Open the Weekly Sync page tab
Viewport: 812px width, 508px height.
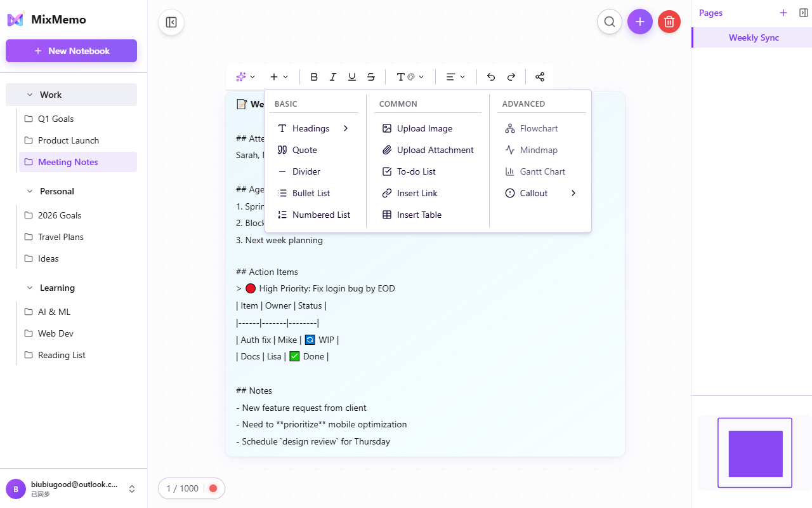coord(753,37)
